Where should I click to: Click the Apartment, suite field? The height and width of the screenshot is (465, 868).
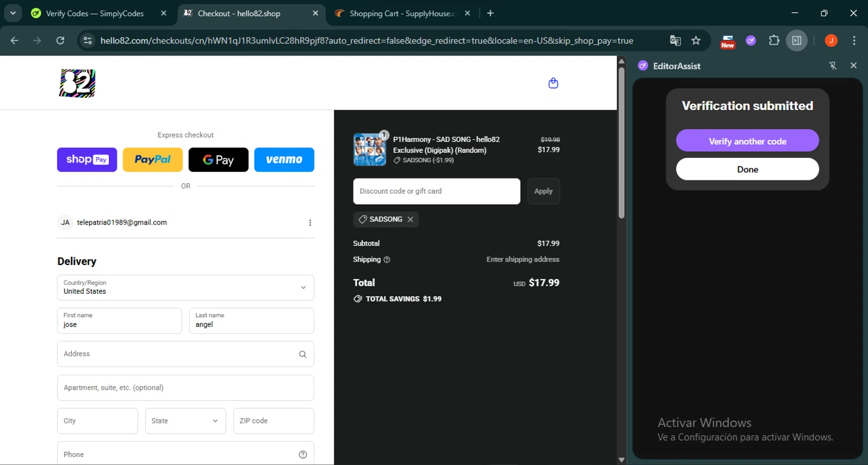tap(186, 387)
